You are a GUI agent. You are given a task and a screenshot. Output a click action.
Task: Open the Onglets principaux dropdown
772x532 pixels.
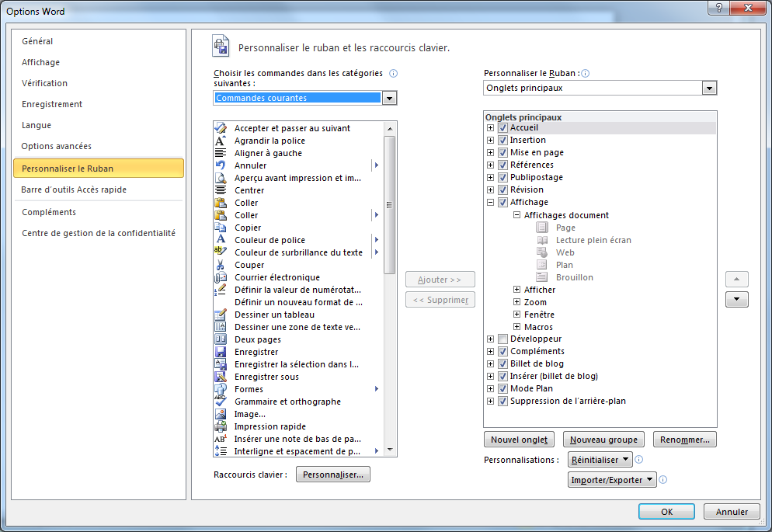709,88
